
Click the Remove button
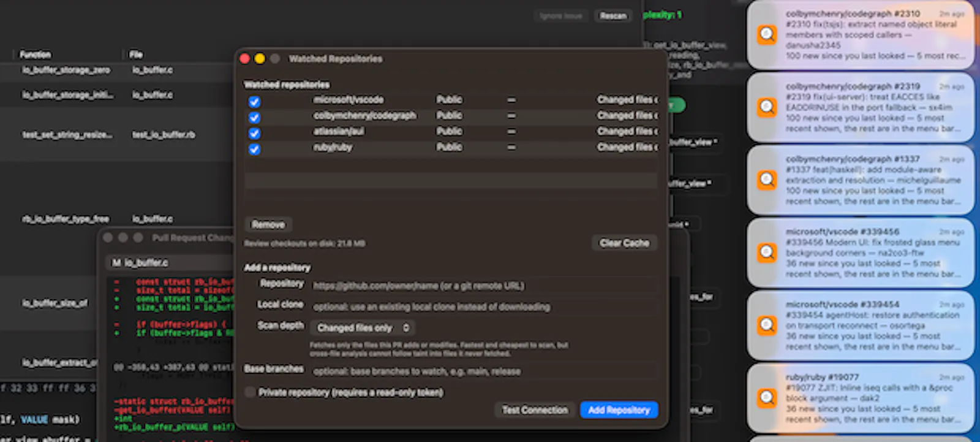coord(268,224)
